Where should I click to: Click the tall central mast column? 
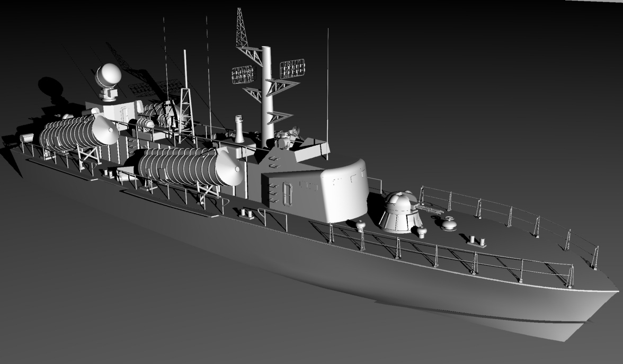(x=267, y=95)
